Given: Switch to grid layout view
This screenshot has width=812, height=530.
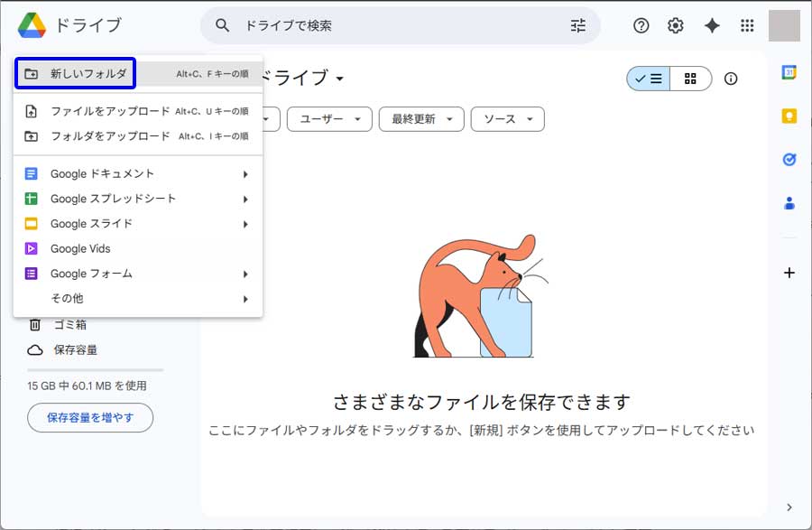Looking at the screenshot, I should pyautogui.click(x=690, y=79).
